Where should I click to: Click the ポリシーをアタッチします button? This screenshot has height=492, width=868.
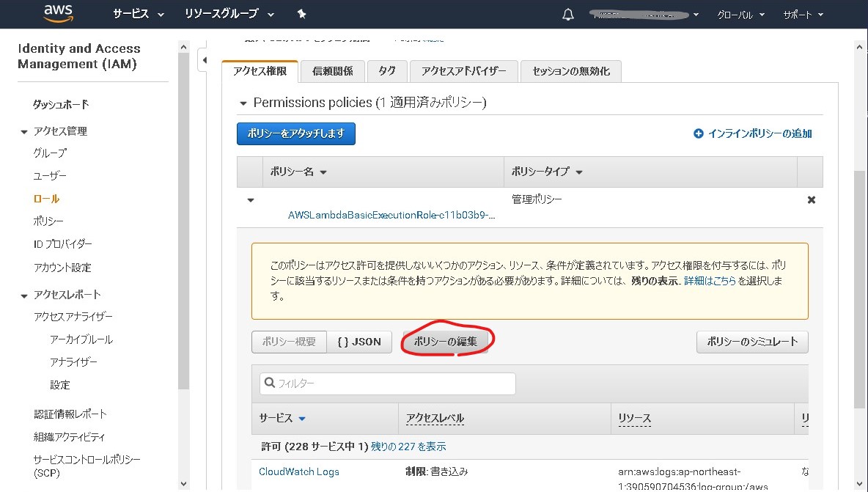tap(295, 133)
